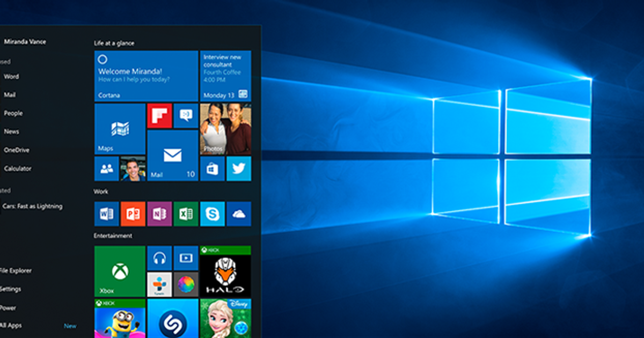The width and height of the screenshot is (644, 338).
Task: Select News in the most used list
Action: pos(11,131)
